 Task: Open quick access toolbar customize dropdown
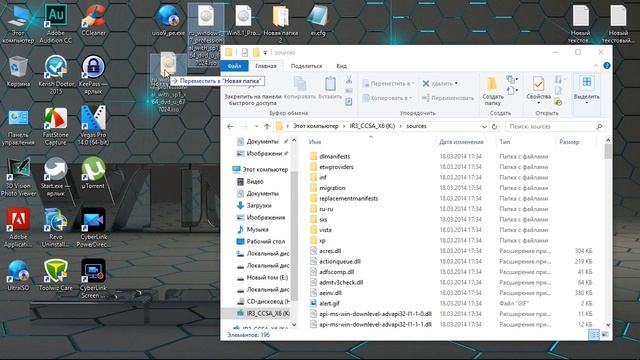pos(265,53)
